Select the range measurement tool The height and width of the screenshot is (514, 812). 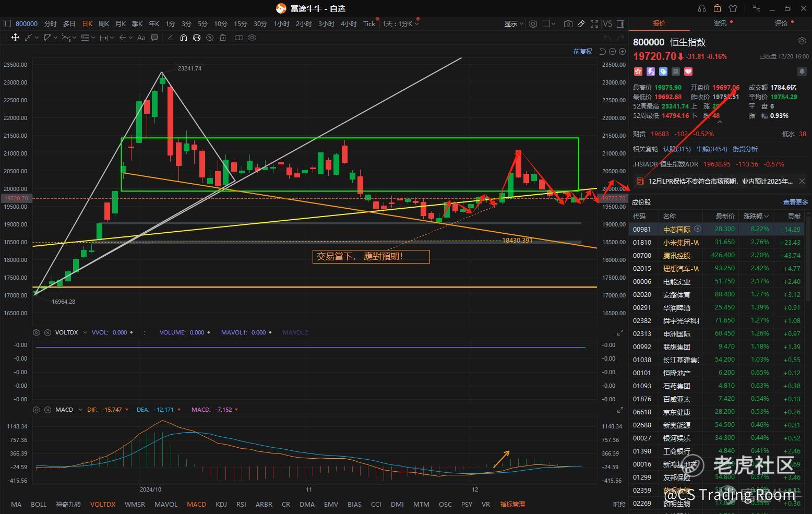click(103, 38)
